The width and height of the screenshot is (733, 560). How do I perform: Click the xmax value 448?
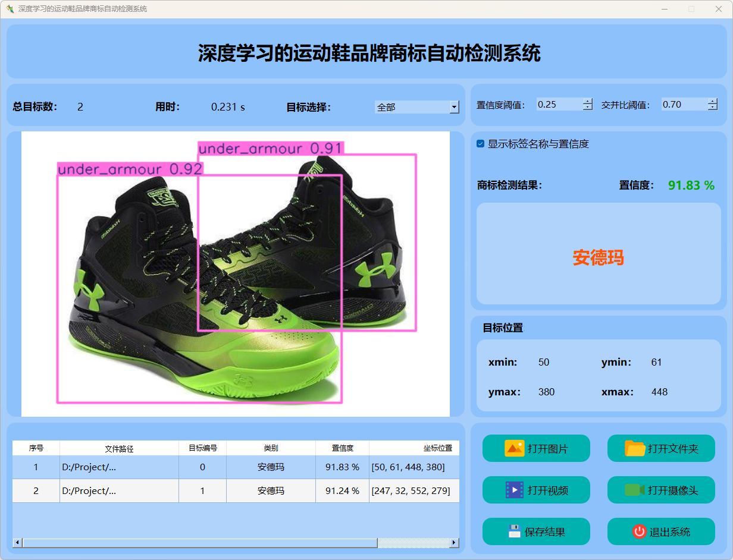click(x=659, y=392)
